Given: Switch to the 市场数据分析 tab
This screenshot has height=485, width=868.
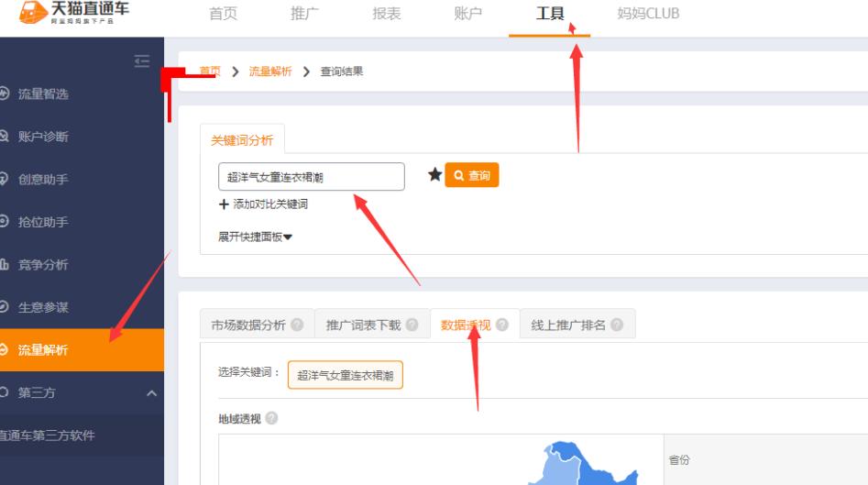Looking at the screenshot, I should pos(257,325).
